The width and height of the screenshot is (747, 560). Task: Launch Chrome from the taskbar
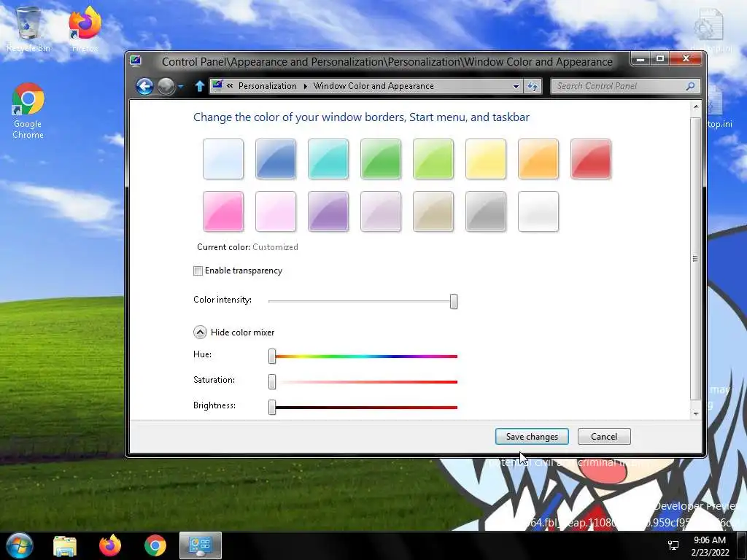coord(155,545)
